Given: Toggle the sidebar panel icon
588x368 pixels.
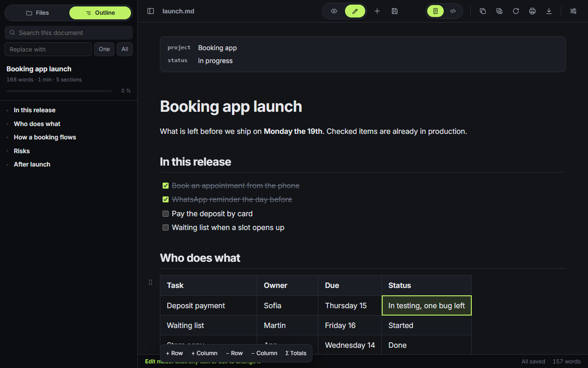Looking at the screenshot, I should 151,11.
